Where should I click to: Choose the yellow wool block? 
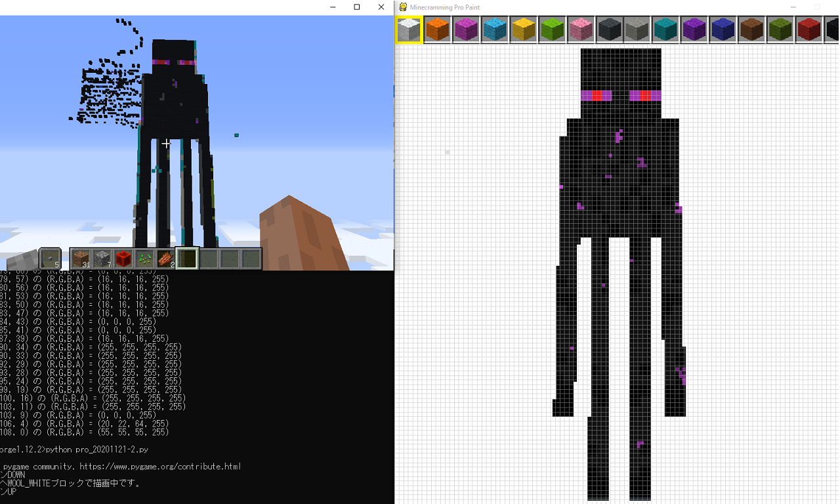524,30
